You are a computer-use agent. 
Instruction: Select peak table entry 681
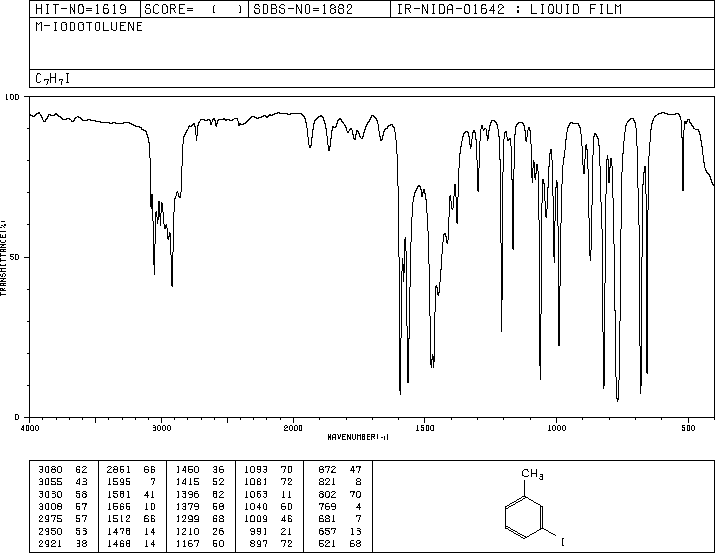[327, 519]
